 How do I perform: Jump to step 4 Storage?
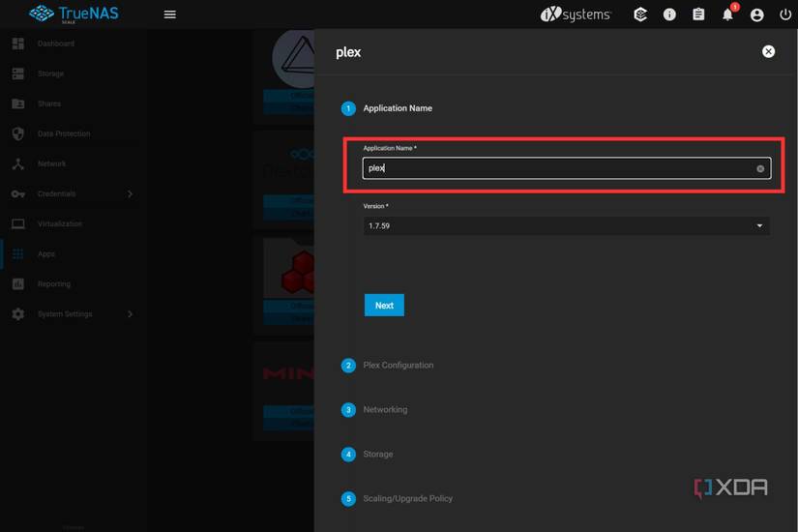[x=367, y=454]
